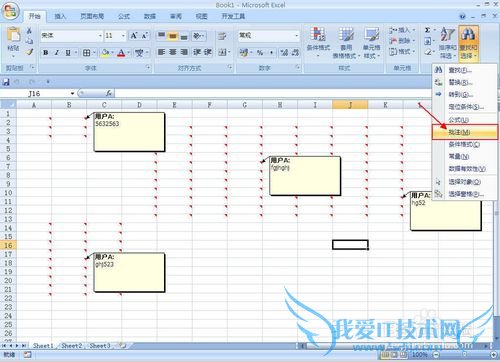
Task: Choose Comments (批注) in the dropdown menu
Action: tap(465, 132)
